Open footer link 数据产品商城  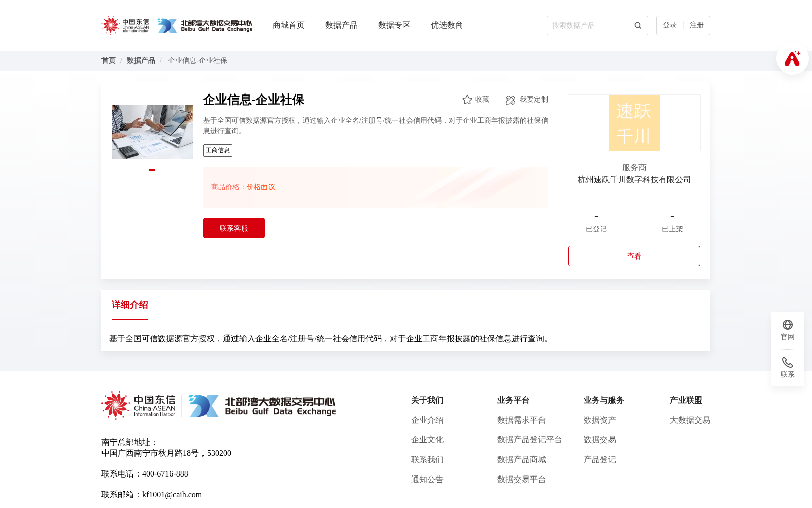[522, 460]
